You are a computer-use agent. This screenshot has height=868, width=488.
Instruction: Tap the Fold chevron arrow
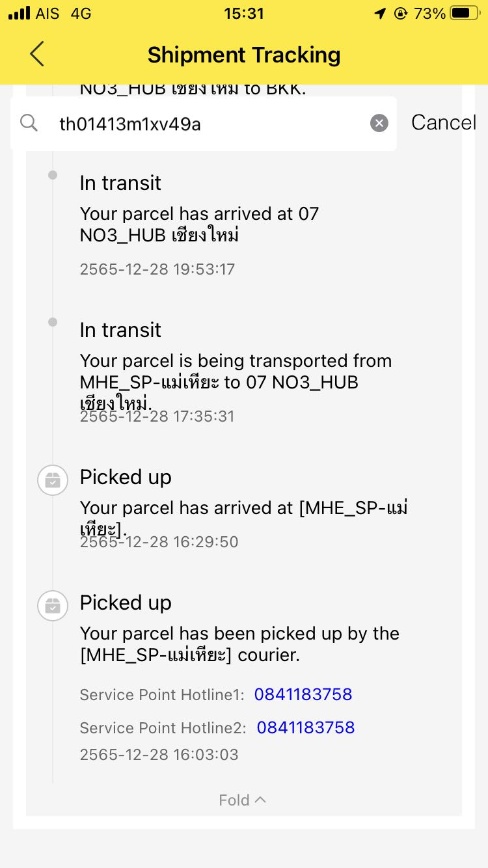click(x=260, y=799)
